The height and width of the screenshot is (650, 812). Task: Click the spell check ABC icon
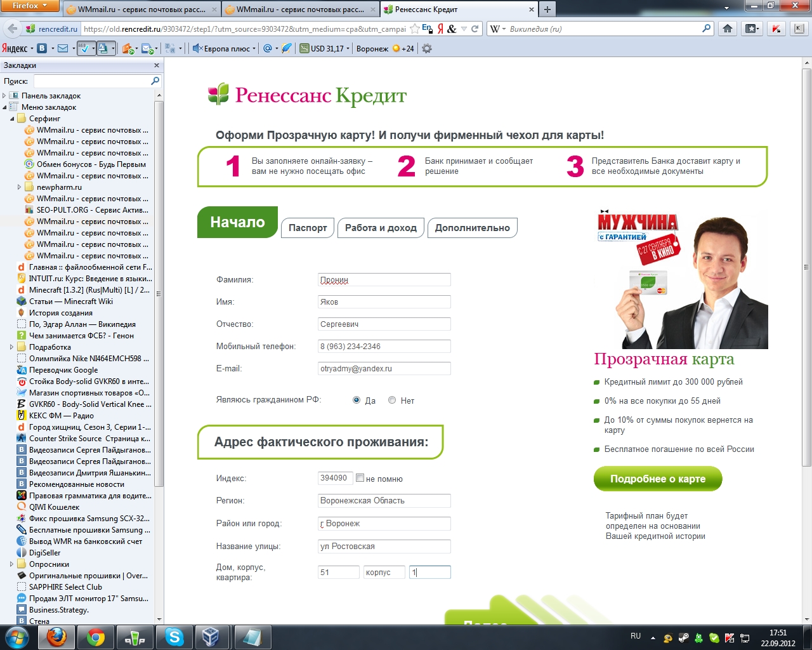click(x=84, y=48)
